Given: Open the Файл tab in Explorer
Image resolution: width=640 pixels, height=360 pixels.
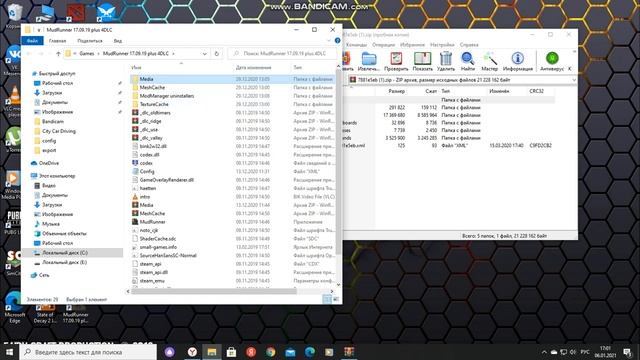Looking at the screenshot, I should 32,40.
